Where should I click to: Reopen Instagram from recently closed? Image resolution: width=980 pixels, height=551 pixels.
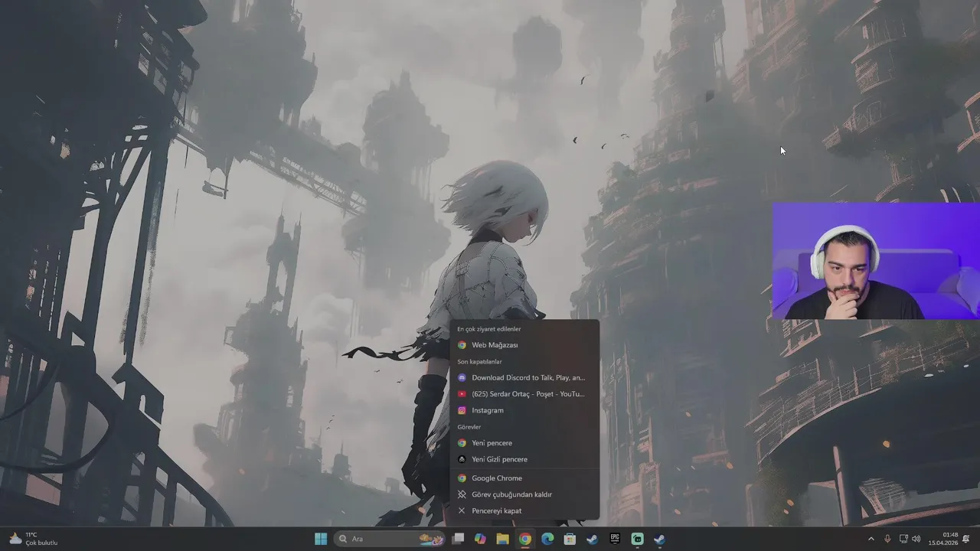pos(524,410)
